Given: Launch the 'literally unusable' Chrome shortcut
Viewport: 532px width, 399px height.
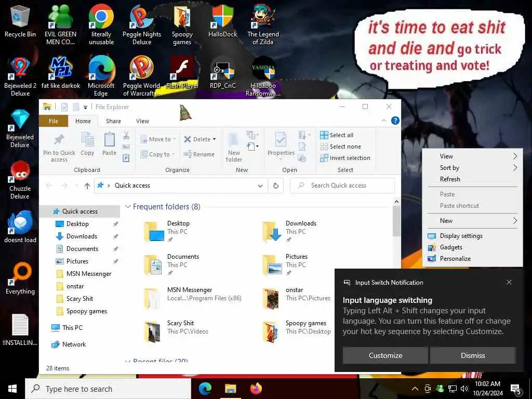Looking at the screenshot, I should click(x=101, y=24).
